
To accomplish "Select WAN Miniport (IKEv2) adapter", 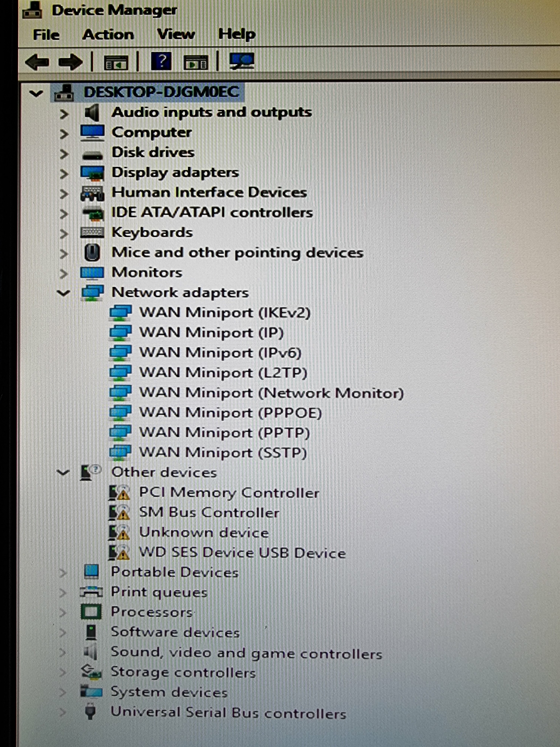I will coord(225,313).
